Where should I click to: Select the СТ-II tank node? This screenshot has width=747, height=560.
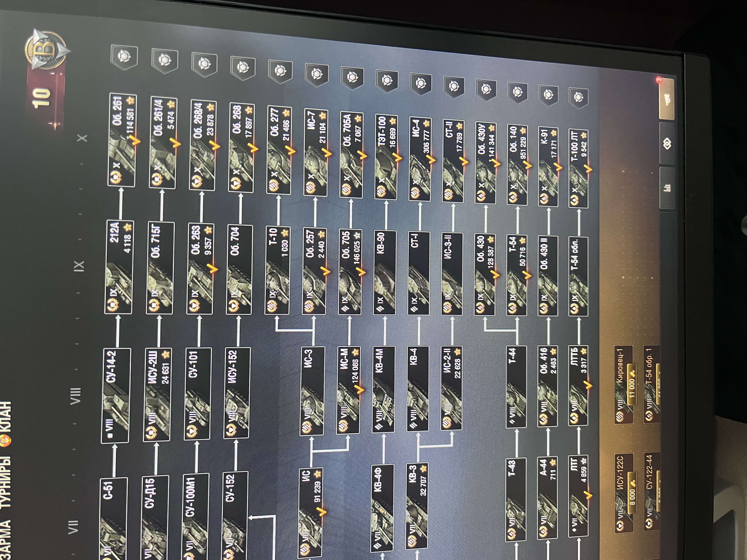pyautogui.click(x=453, y=161)
